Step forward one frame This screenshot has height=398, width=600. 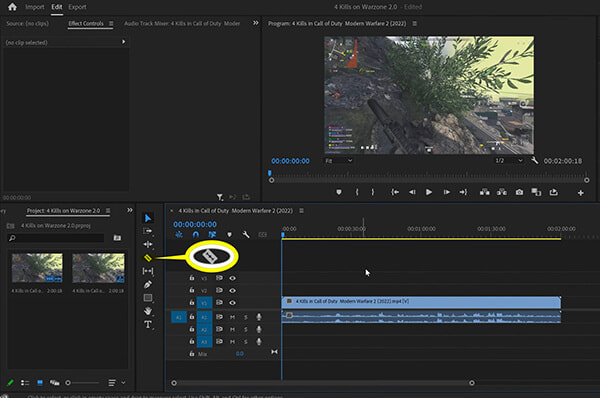(446, 192)
